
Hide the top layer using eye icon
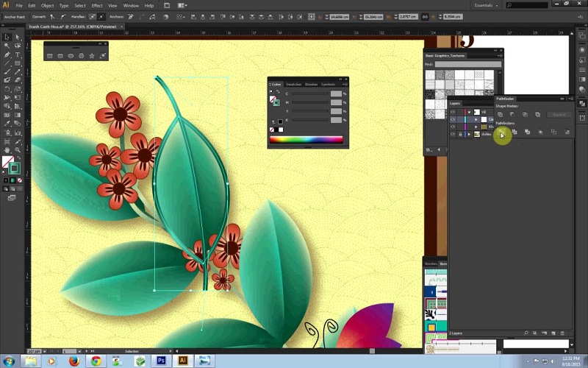[x=453, y=112]
